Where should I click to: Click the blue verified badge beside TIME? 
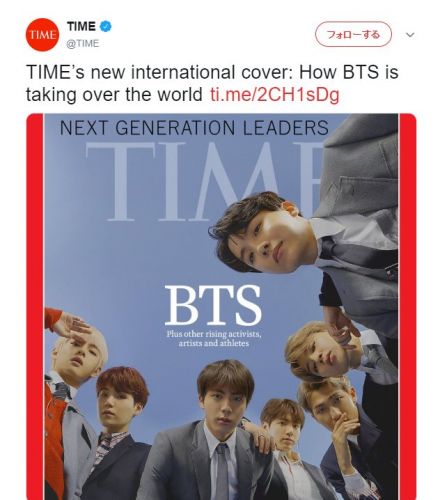point(106,26)
